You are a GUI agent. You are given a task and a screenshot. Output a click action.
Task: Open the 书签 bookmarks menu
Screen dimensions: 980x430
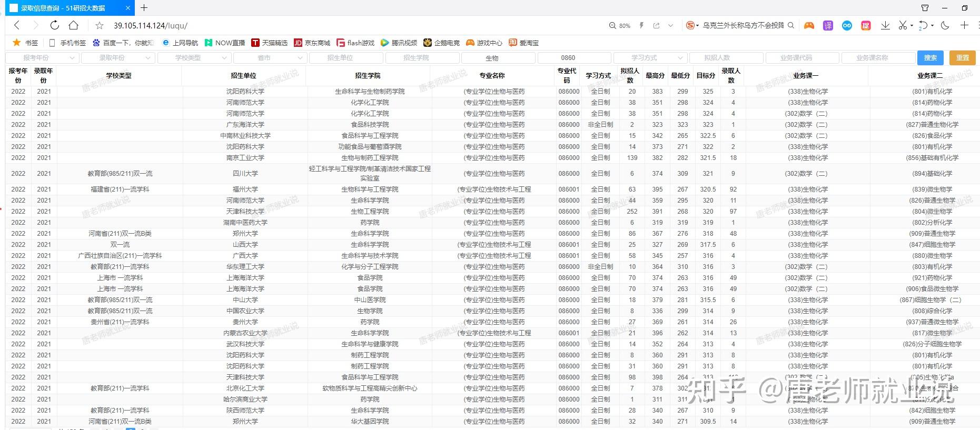pos(25,43)
